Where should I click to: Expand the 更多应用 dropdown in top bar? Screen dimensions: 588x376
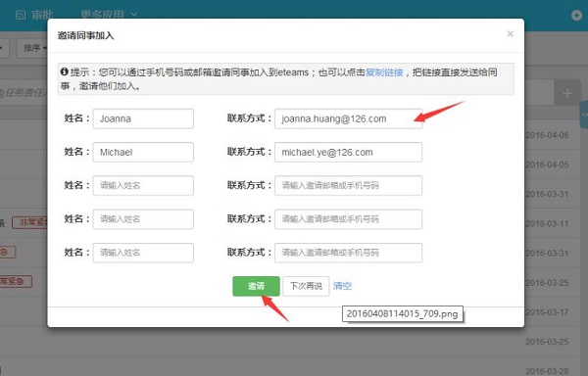[x=109, y=15]
